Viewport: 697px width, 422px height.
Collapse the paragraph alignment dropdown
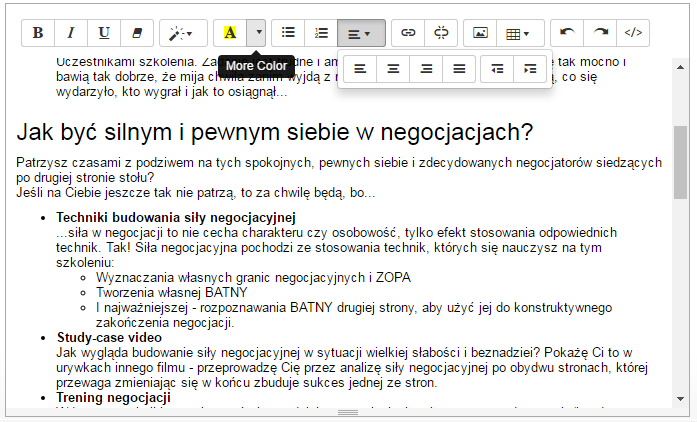pyautogui.click(x=360, y=33)
